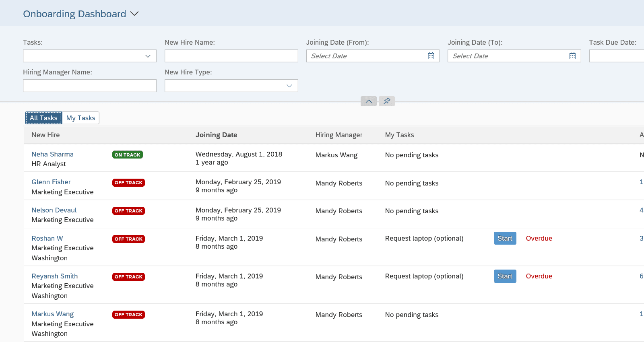Click 'Wednesday, August 1, 2018' joining date
Screen dimensions: 644x342
tap(239, 154)
